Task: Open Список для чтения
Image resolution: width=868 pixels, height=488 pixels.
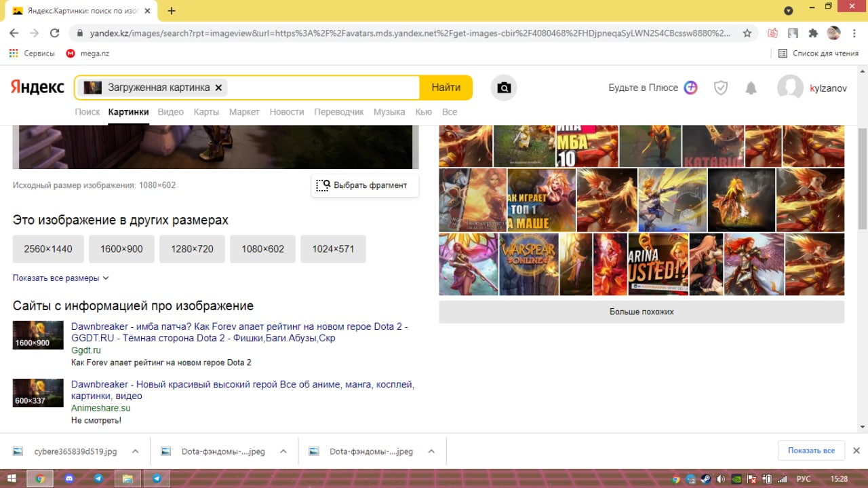Action: pyautogui.click(x=818, y=53)
